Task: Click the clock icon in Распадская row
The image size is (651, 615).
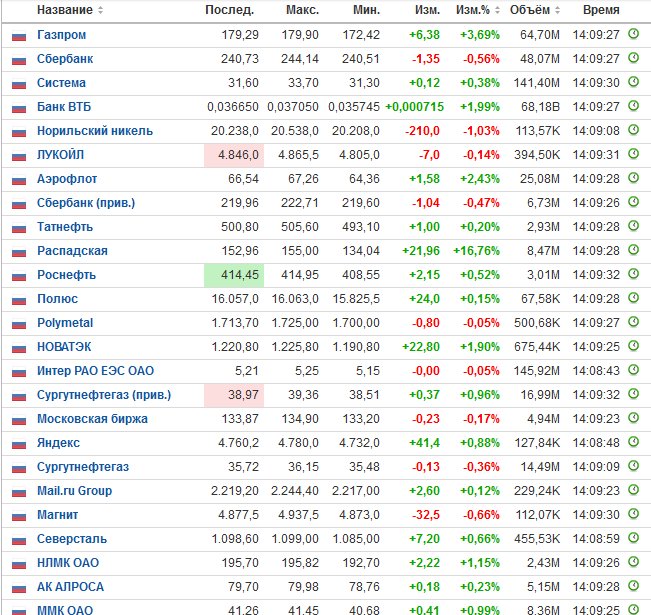Action: [x=634, y=250]
